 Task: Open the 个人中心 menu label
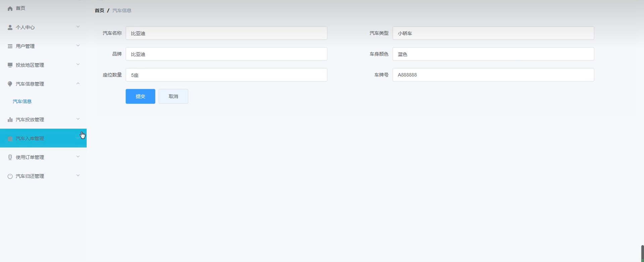[x=25, y=27]
